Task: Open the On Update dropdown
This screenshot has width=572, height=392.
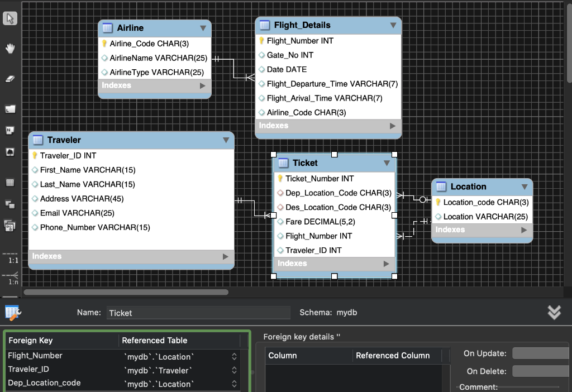Action: point(542,353)
